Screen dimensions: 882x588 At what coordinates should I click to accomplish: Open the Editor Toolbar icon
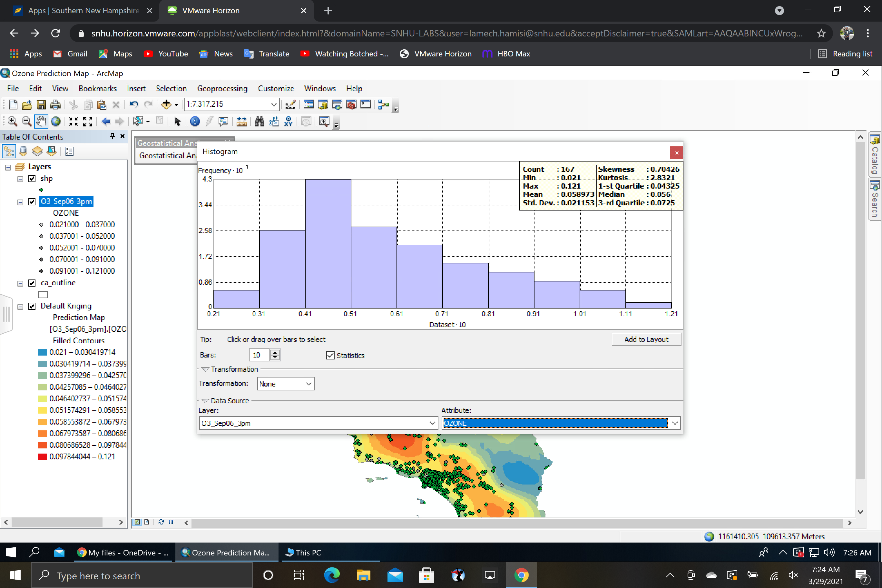click(x=290, y=105)
